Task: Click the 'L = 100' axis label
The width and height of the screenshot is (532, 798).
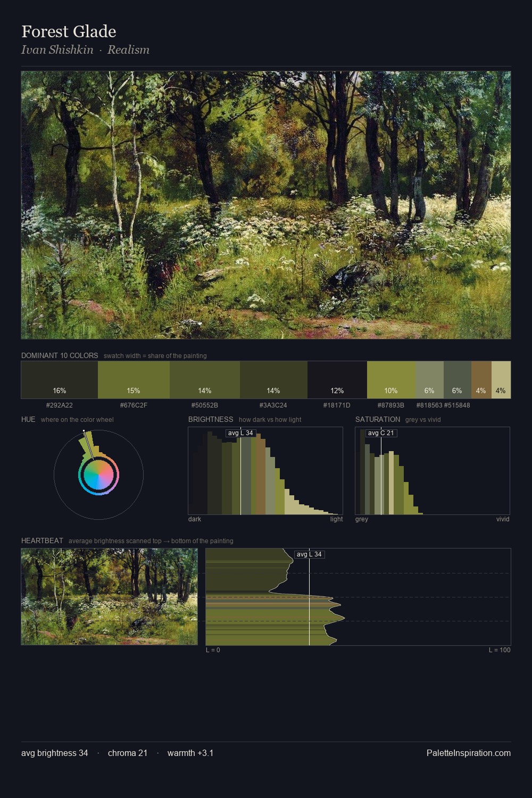Action: [x=500, y=650]
